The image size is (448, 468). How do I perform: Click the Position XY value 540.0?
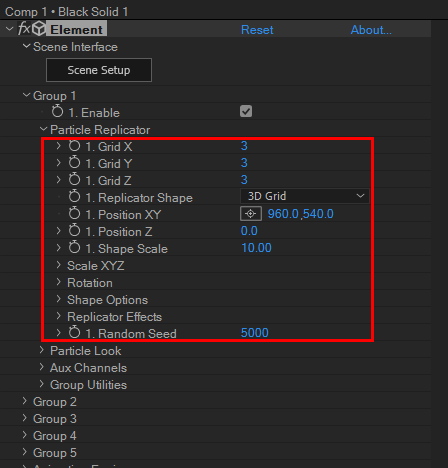point(318,214)
